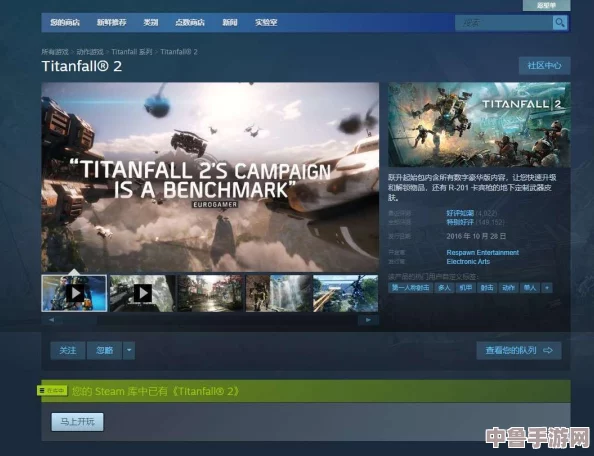
Task: Click Titanfall® 2 in the breadcrumb
Action: click(x=179, y=52)
